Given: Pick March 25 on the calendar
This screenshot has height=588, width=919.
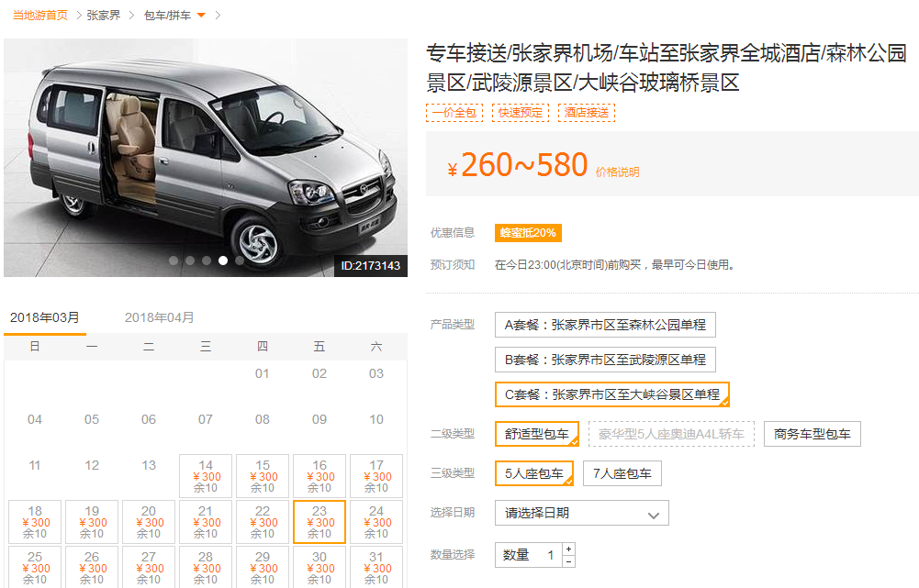Looking at the screenshot, I should pos(35,567).
